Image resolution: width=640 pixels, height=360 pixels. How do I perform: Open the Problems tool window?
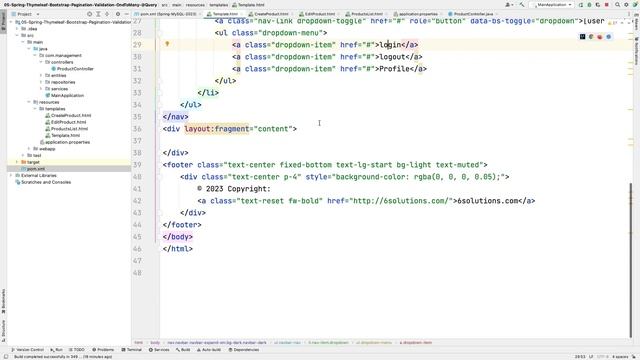click(103, 350)
